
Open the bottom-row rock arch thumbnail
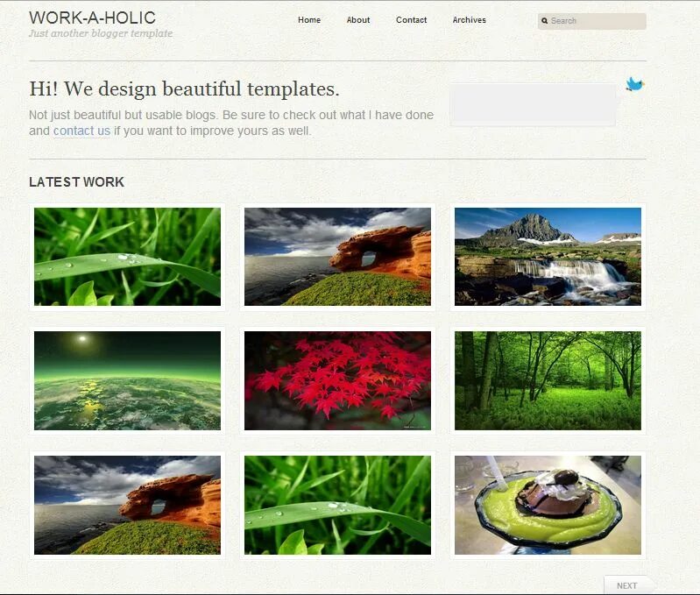tap(127, 505)
